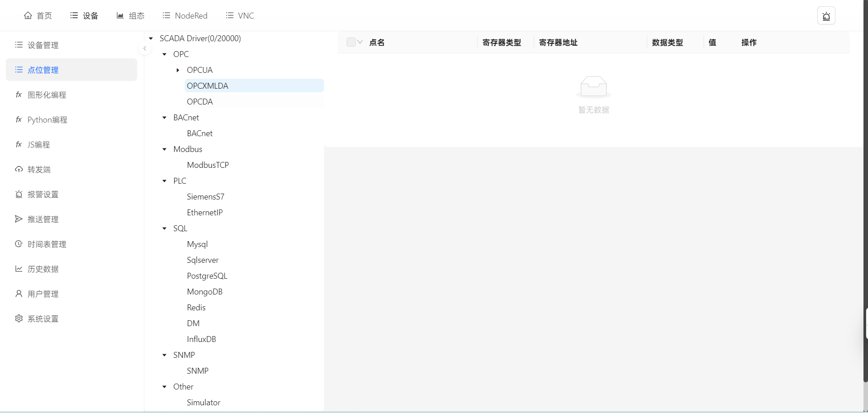The image size is (868, 413).
Task: Collapse the SQL driver group
Action: point(165,228)
